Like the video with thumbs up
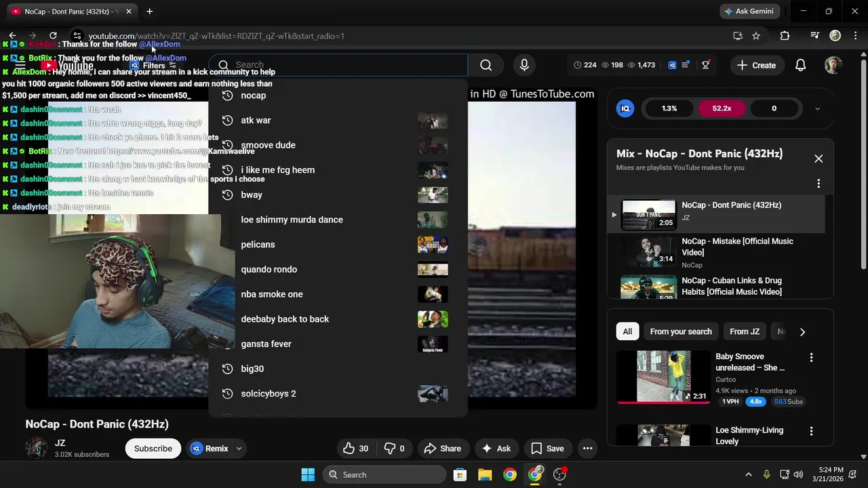The width and height of the screenshot is (868, 488). tap(356, 448)
